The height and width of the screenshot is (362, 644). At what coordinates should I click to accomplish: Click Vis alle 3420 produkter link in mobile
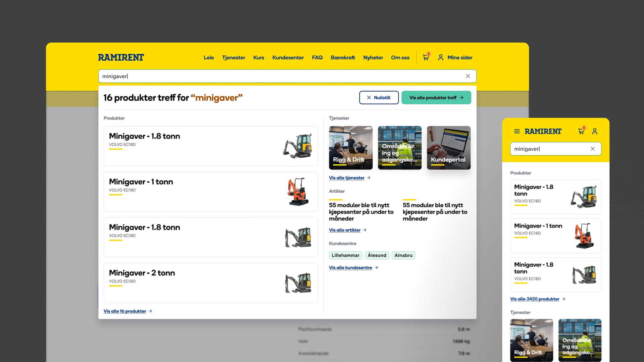[538, 299]
